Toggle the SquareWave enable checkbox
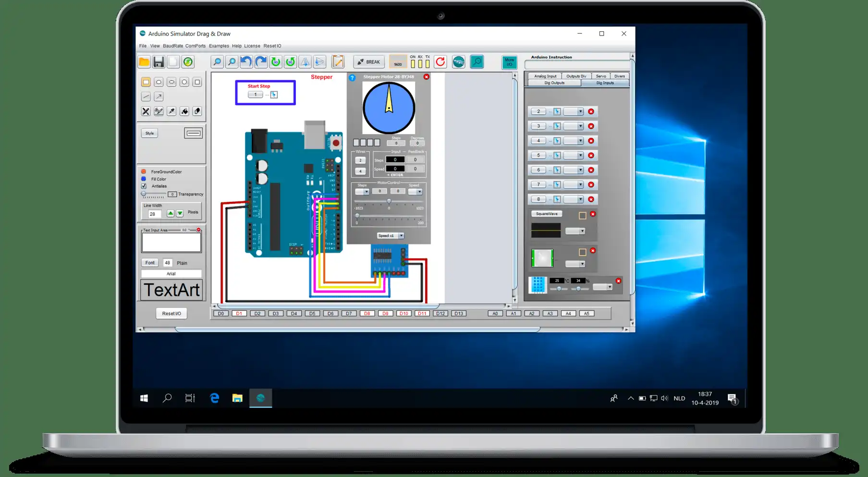Screen dimensions: 868x477 tap(583, 216)
